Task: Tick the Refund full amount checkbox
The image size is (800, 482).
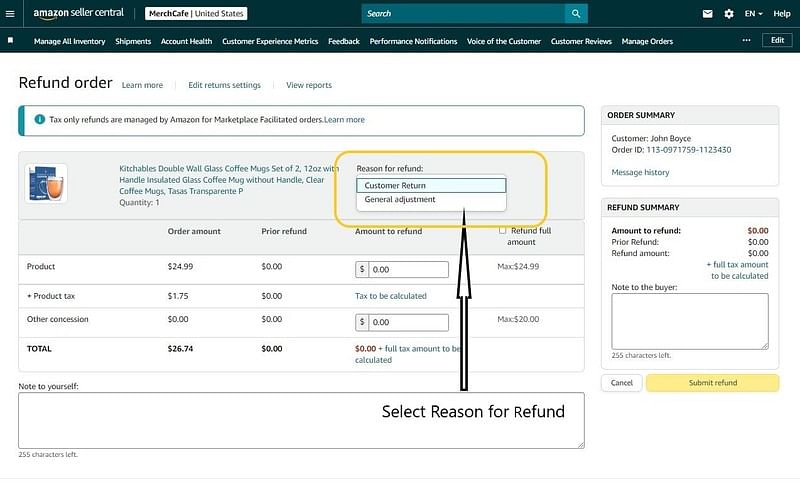Action: click(x=502, y=231)
